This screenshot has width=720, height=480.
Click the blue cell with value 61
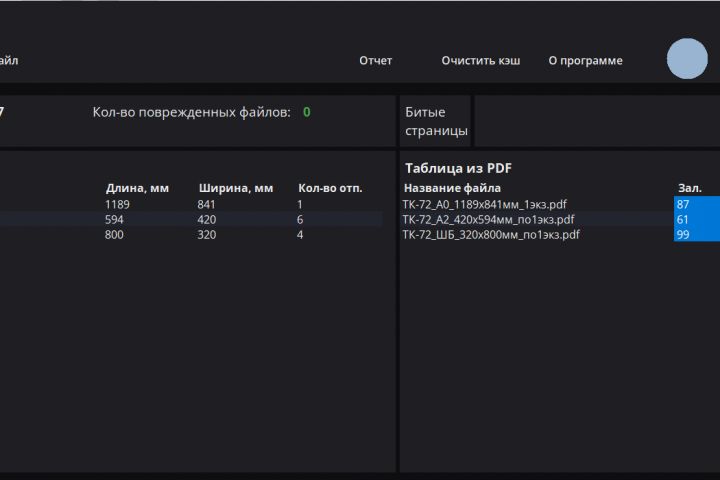[x=696, y=219]
